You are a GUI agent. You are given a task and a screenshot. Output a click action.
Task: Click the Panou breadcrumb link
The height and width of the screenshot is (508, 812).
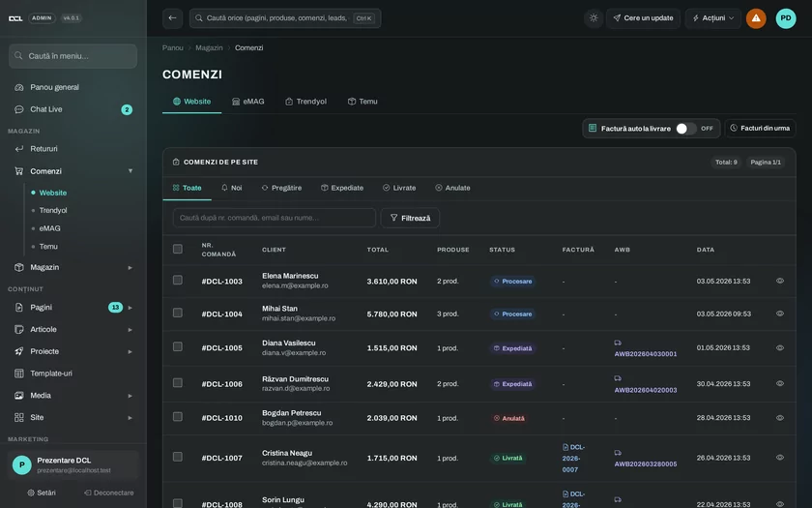point(173,47)
